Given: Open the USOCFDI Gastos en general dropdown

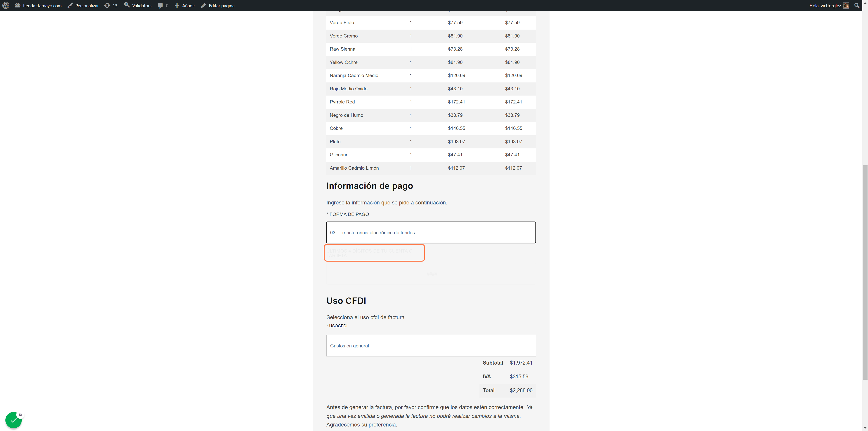Looking at the screenshot, I should pyautogui.click(x=431, y=345).
